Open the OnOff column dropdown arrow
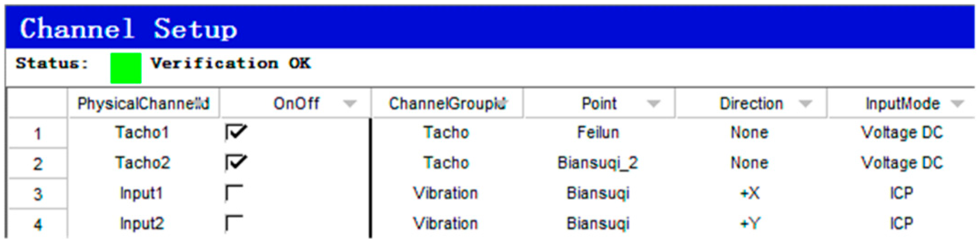This screenshot has height=244, width=980. click(x=349, y=103)
